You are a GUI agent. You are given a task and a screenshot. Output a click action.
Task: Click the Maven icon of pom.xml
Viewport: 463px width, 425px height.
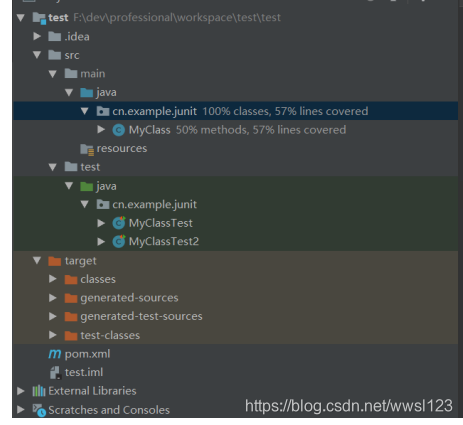click(x=55, y=354)
